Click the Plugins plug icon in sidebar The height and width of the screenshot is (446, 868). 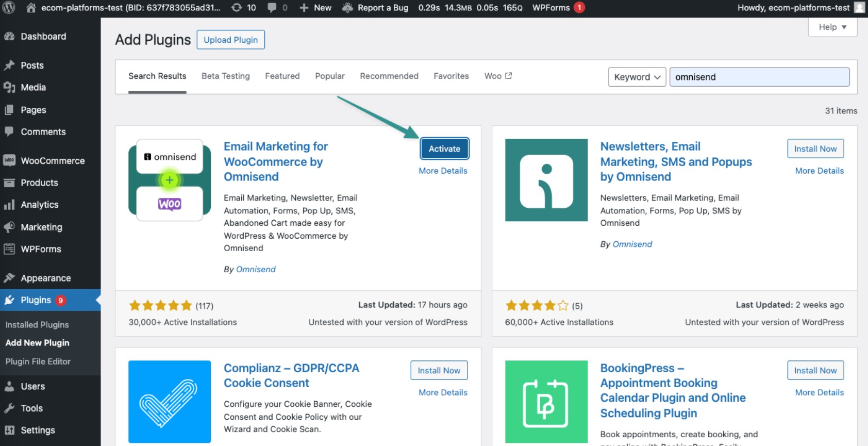click(x=9, y=300)
